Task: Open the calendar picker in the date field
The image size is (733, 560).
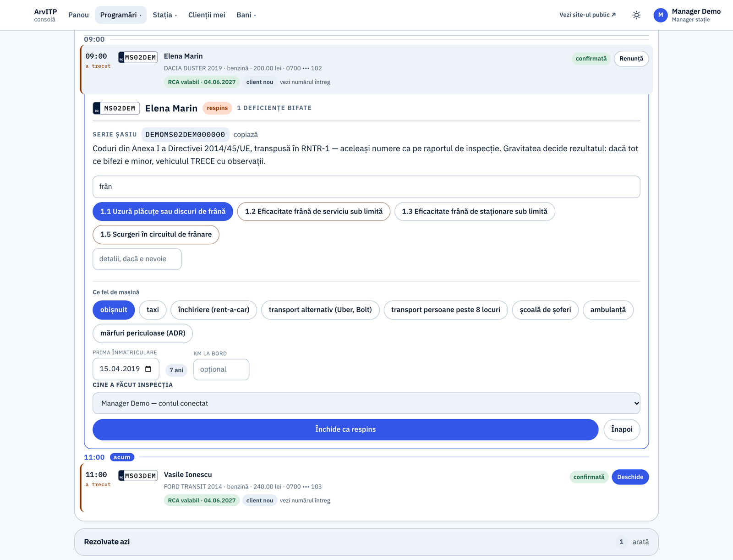Action: [148, 369]
